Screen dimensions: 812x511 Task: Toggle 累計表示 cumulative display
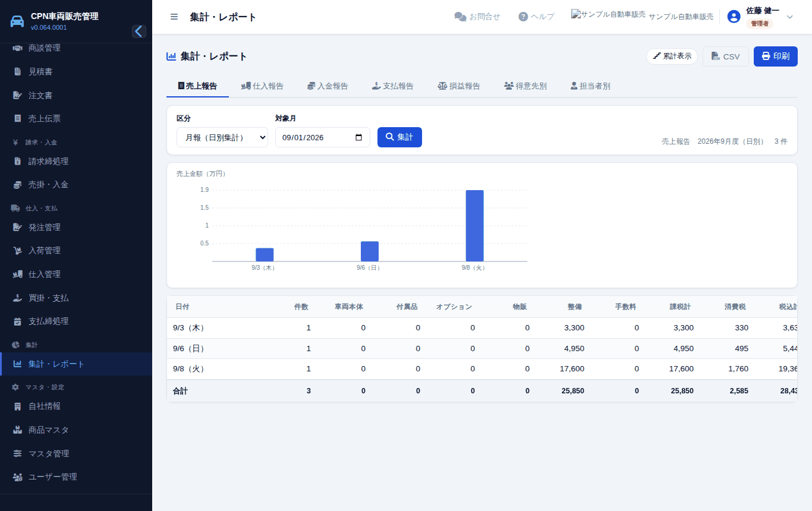[x=672, y=56]
